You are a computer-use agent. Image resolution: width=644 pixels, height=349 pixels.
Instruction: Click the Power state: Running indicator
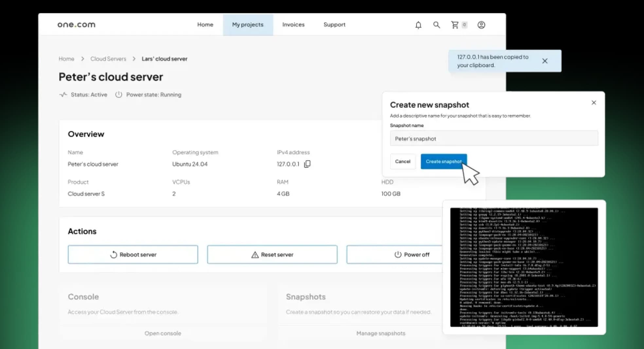point(148,95)
